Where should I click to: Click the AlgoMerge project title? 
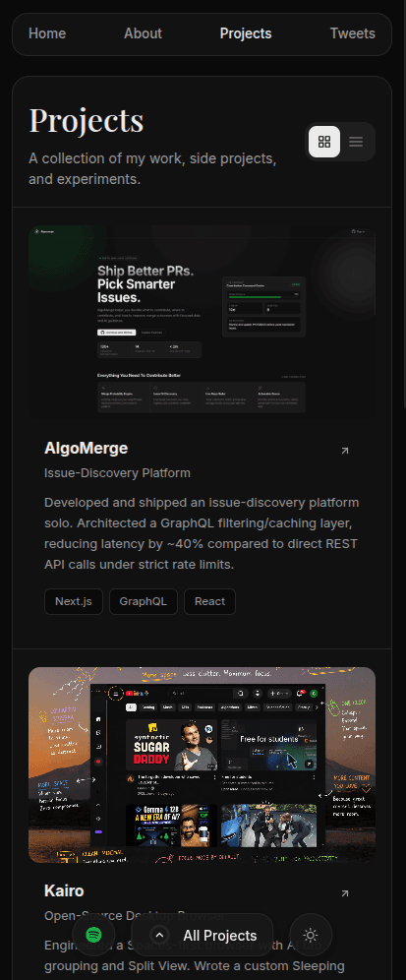pyautogui.click(x=87, y=448)
